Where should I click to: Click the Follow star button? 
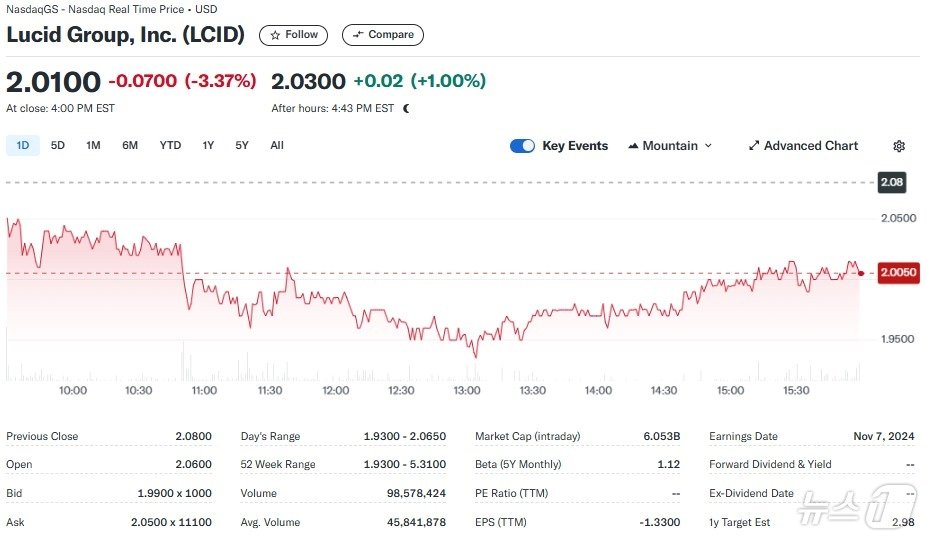pyautogui.click(x=293, y=35)
